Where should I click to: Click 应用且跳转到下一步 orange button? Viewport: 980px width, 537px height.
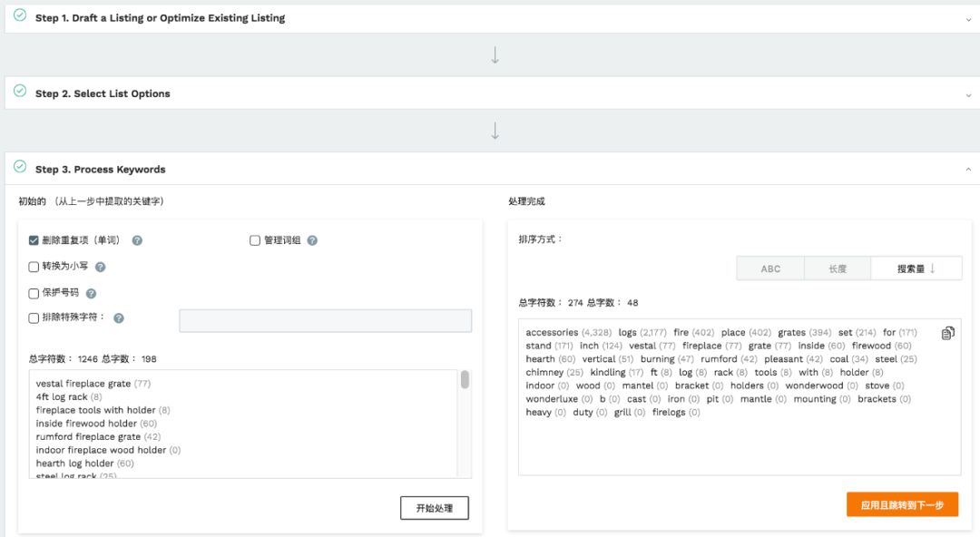click(x=902, y=504)
